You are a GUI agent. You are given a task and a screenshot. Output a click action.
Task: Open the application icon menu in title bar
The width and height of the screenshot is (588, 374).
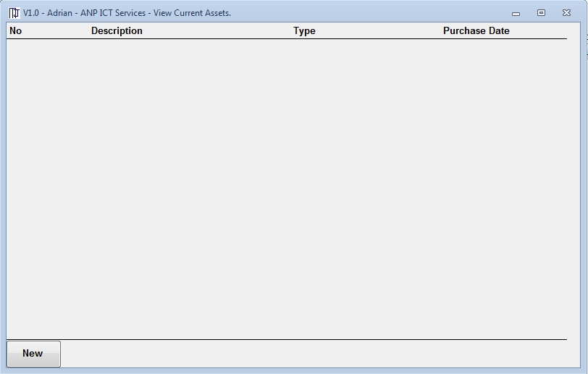14,13
